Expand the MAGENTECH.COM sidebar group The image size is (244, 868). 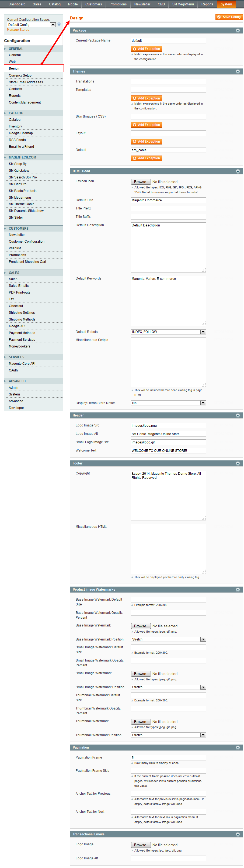pos(33,157)
